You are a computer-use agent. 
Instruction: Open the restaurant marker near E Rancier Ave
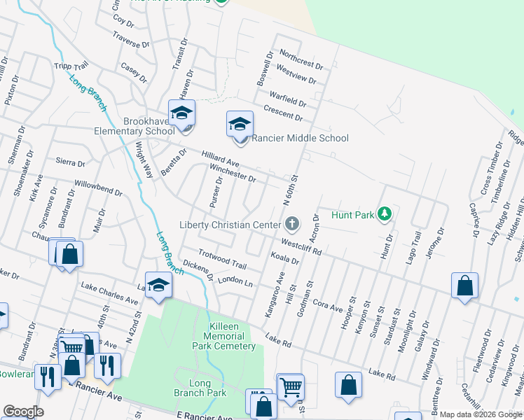(x=107, y=367)
